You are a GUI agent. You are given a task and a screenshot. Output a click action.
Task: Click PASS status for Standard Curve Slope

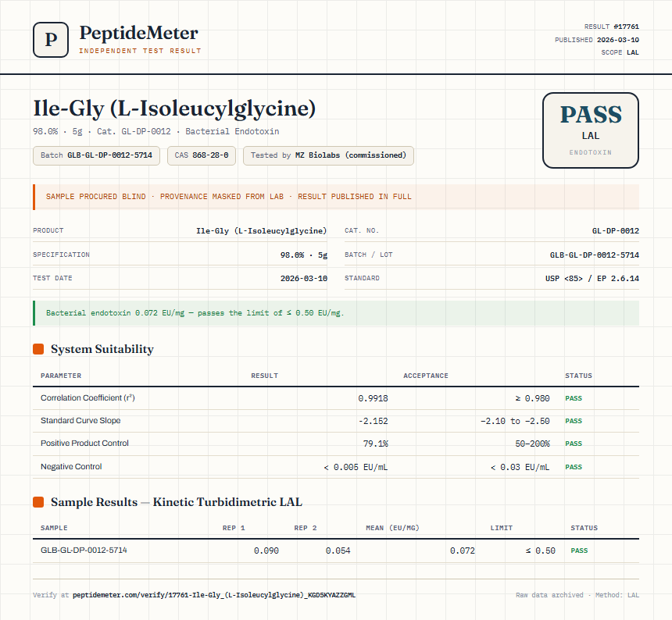[x=574, y=421]
